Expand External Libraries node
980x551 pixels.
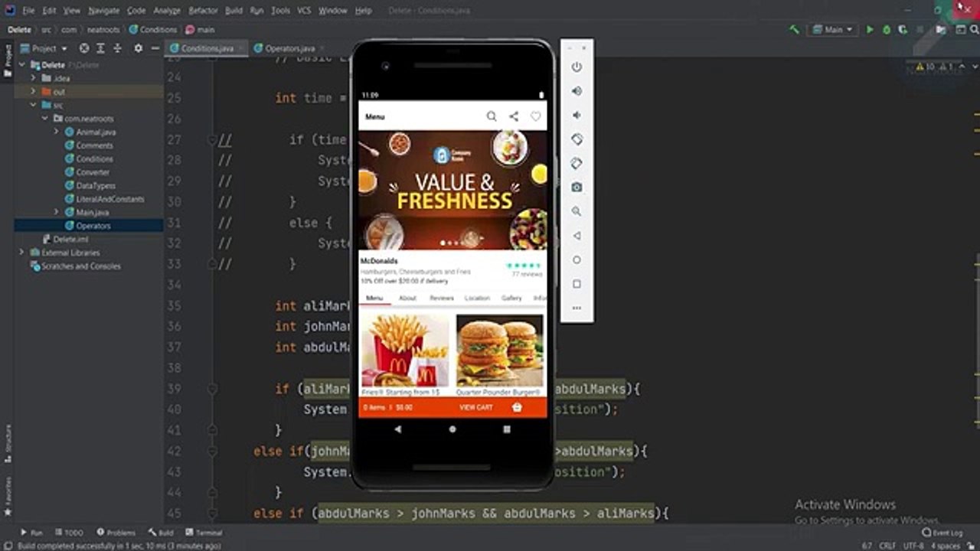pos(22,253)
